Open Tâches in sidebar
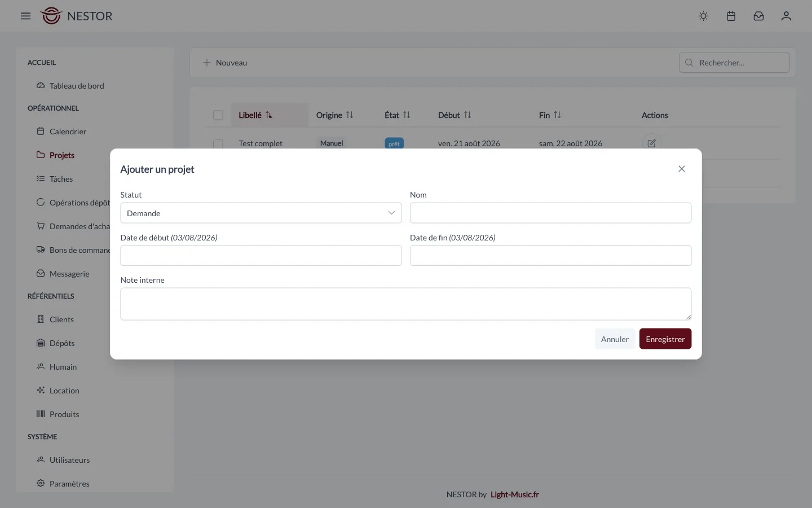Image resolution: width=812 pixels, height=508 pixels. [55, 179]
